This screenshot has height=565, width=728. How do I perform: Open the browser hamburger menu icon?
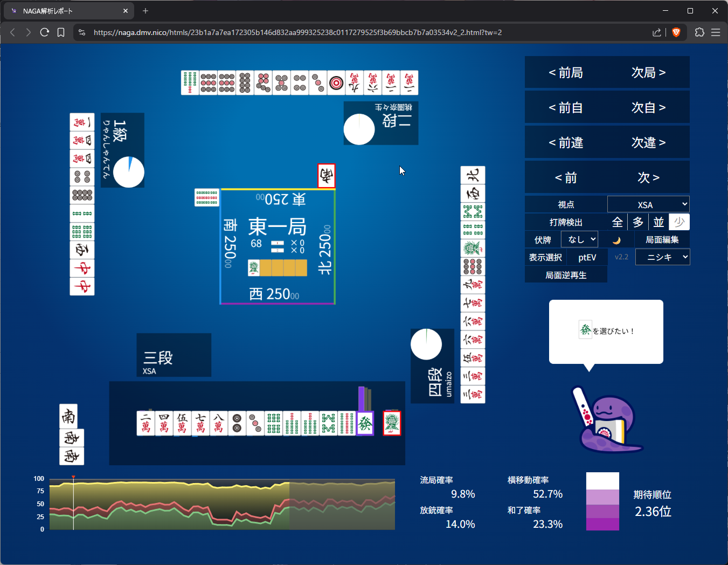[716, 32]
